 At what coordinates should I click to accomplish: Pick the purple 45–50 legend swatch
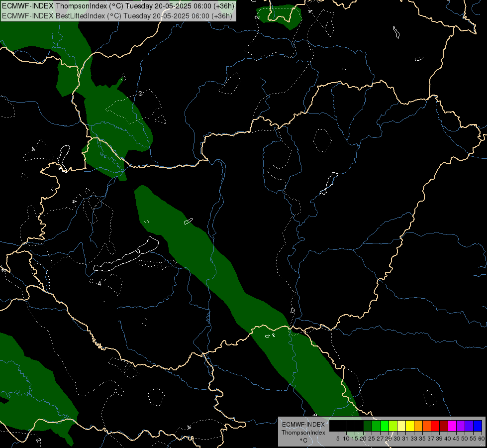coord(461,426)
